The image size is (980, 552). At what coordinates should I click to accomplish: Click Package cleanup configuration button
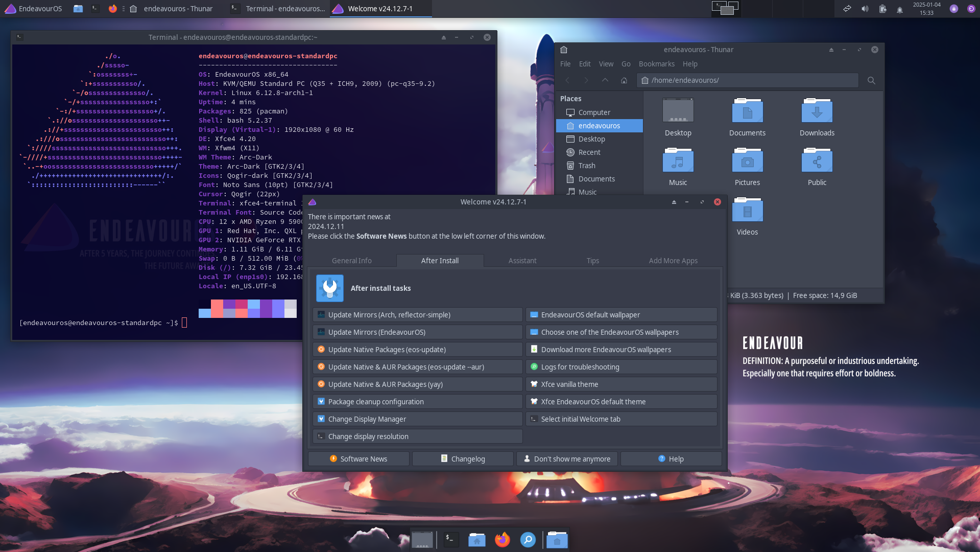[418, 402]
